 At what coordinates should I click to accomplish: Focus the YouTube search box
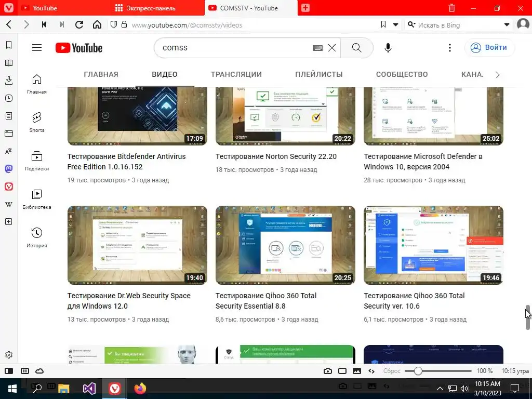click(x=234, y=47)
